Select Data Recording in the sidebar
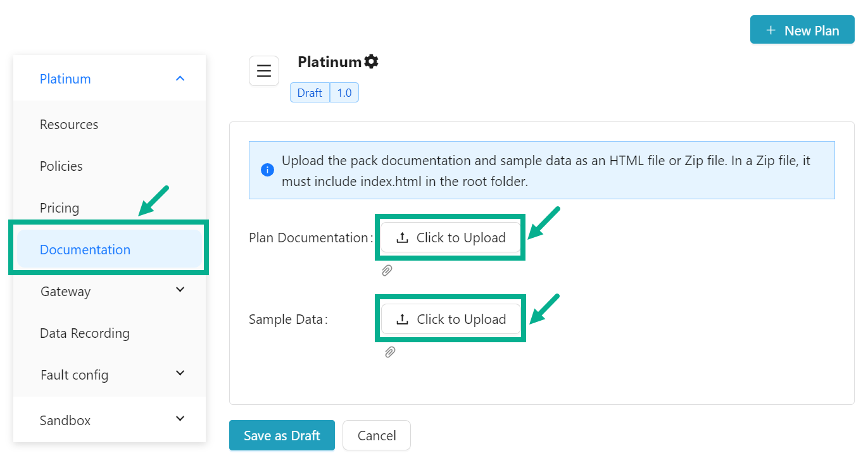868x458 pixels. (84, 333)
